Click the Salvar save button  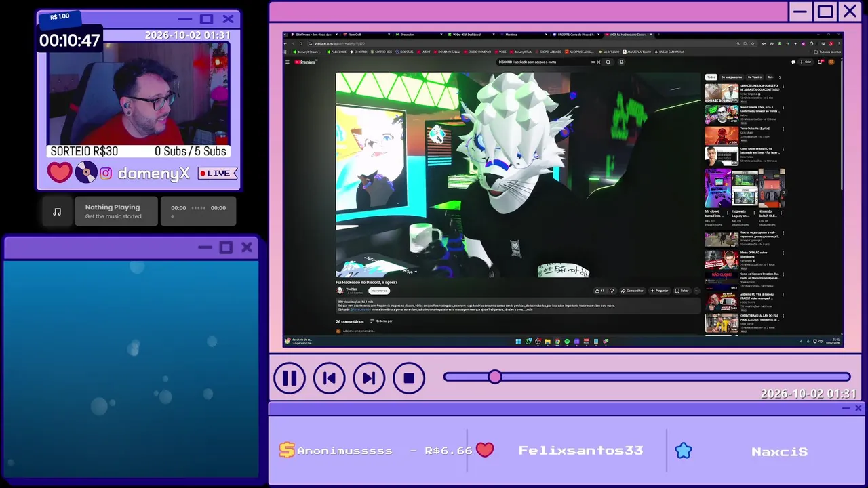pyautogui.click(x=682, y=291)
